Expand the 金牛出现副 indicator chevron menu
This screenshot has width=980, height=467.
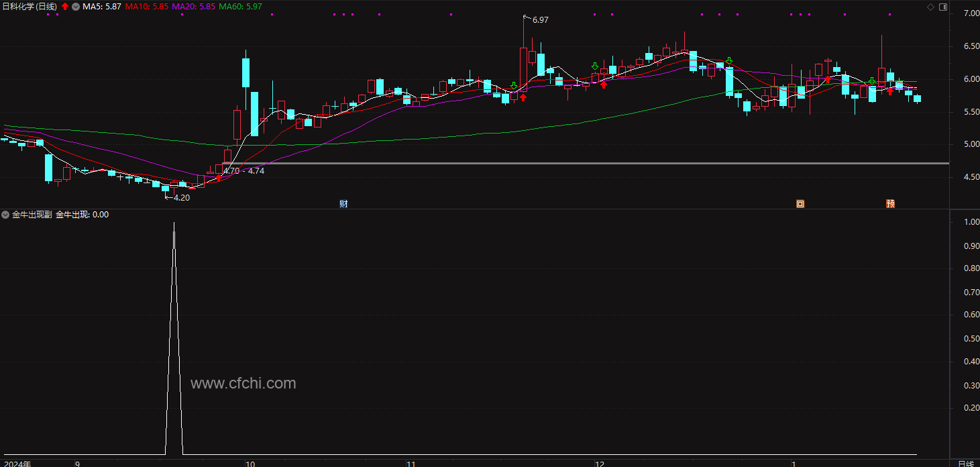(x=5, y=215)
